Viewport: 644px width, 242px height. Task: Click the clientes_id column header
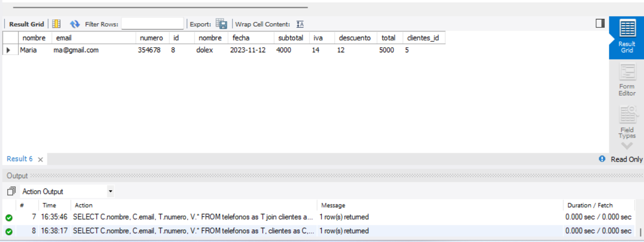(x=424, y=38)
